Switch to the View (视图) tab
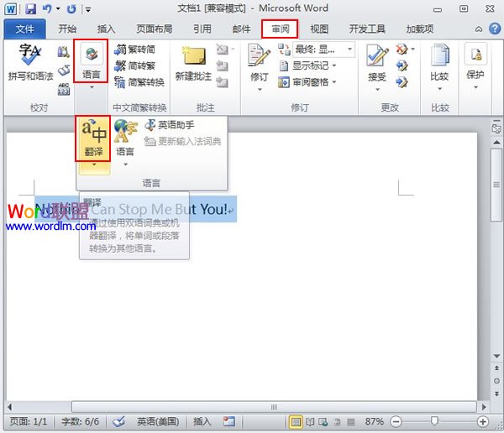 point(319,29)
